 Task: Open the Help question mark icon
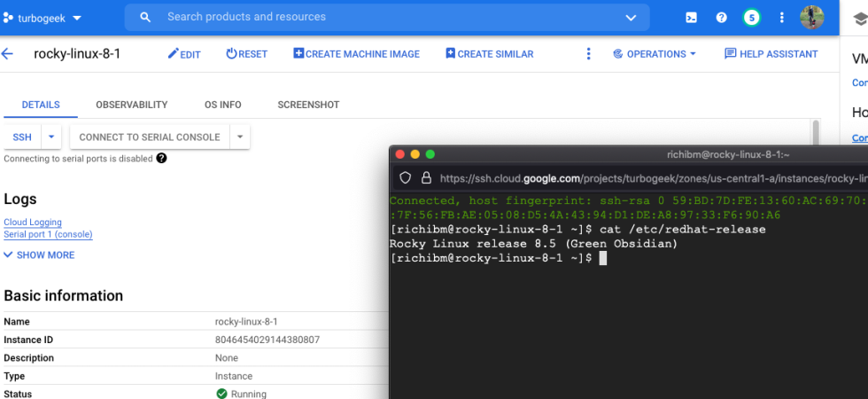721,18
